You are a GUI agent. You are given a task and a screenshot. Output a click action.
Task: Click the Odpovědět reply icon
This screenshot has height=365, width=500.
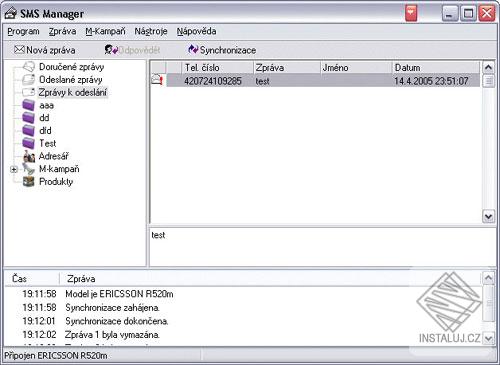(x=111, y=50)
